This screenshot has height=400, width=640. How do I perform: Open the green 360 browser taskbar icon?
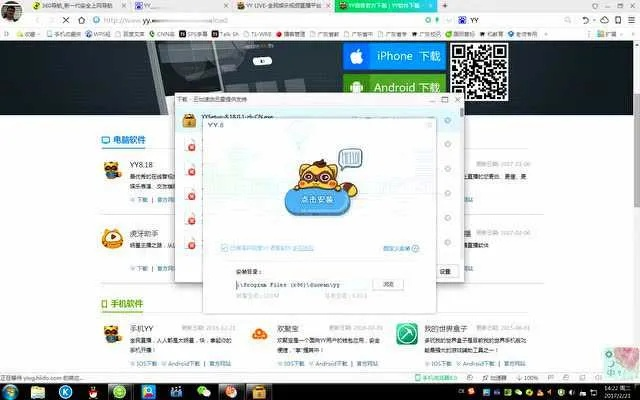coord(120,392)
